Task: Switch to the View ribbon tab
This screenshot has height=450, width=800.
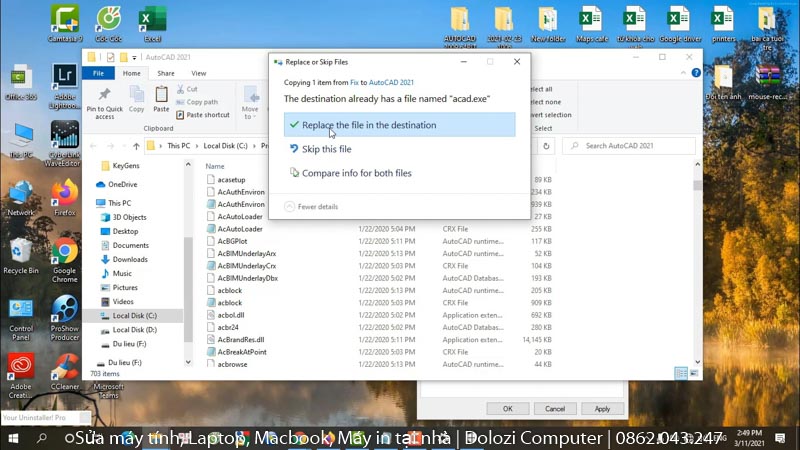Action: (199, 73)
